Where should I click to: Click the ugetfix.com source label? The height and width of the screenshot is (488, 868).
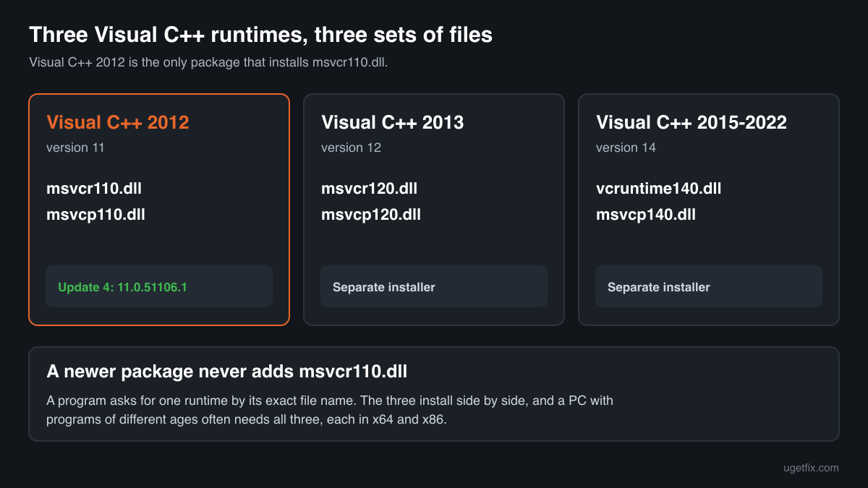click(812, 468)
